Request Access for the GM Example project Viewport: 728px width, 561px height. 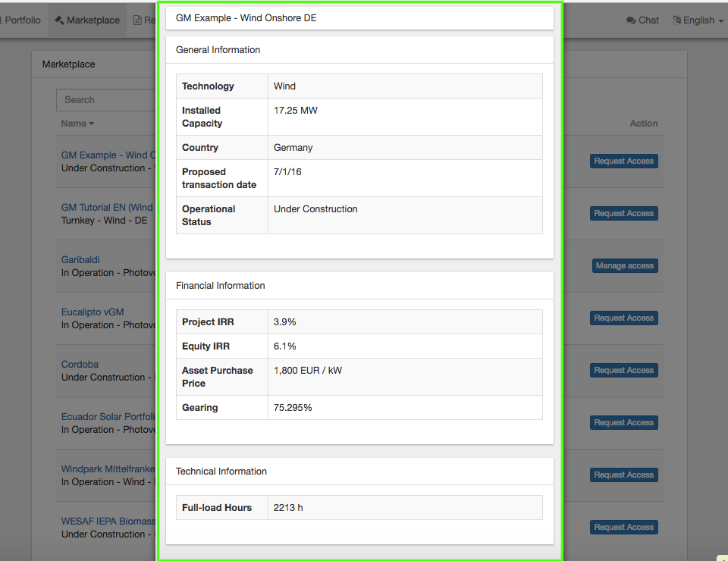pyautogui.click(x=623, y=161)
